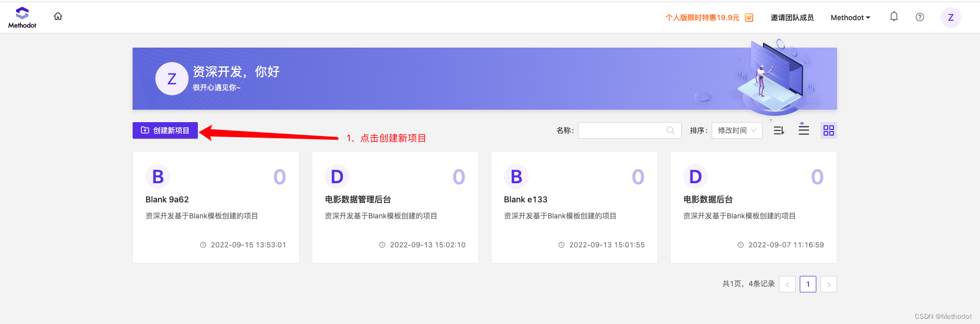Click timestamp 2022-09-07 11:16:59

coord(786,245)
